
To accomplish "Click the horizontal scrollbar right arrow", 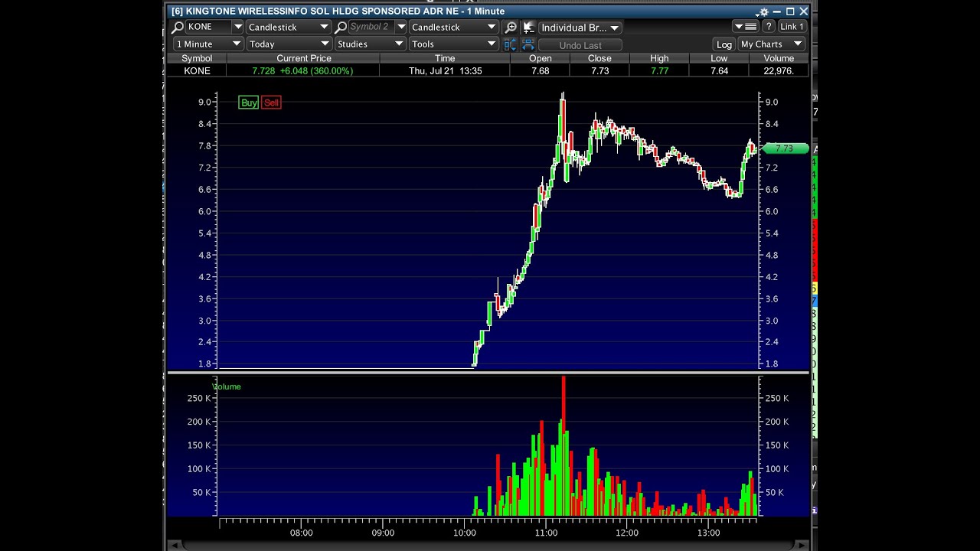I will coord(802,546).
